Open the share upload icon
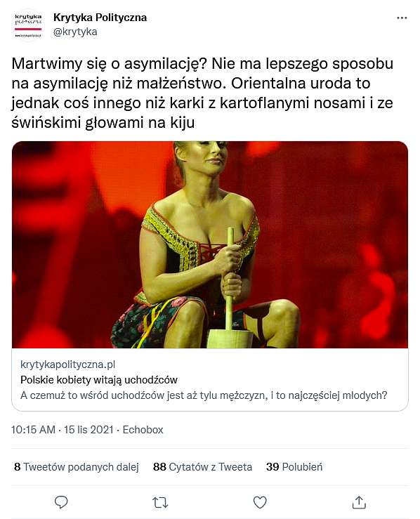Image resolution: width=420 pixels, height=519 pixels. (x=359, y=502)
